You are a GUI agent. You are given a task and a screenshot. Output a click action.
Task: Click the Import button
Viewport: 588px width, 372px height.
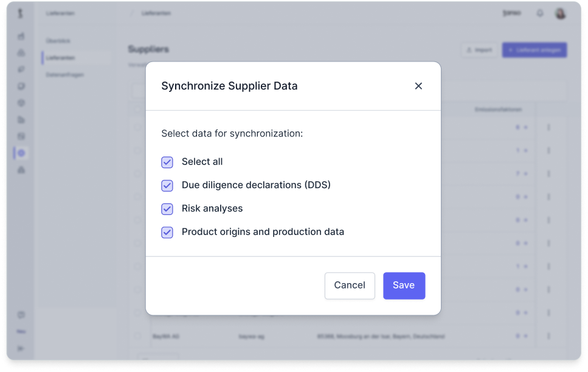tap(479, 50)
